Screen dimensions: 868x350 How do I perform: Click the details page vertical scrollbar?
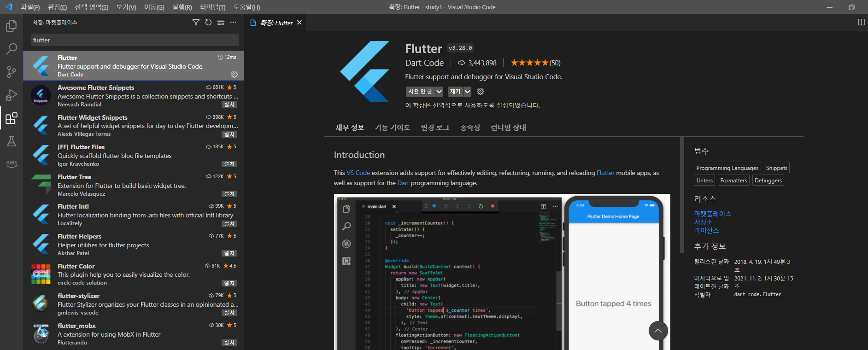pyautogui.click(x=682, y=195)
